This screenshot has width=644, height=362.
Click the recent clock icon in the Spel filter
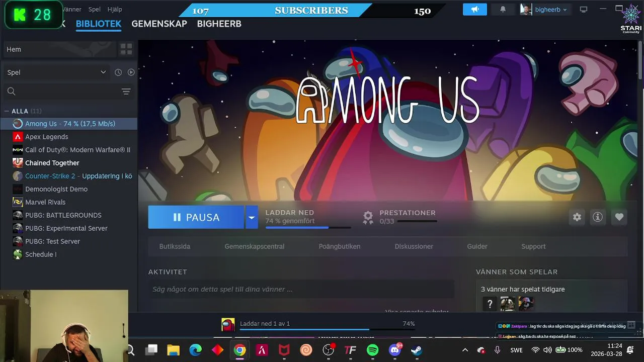pos(118,72)
